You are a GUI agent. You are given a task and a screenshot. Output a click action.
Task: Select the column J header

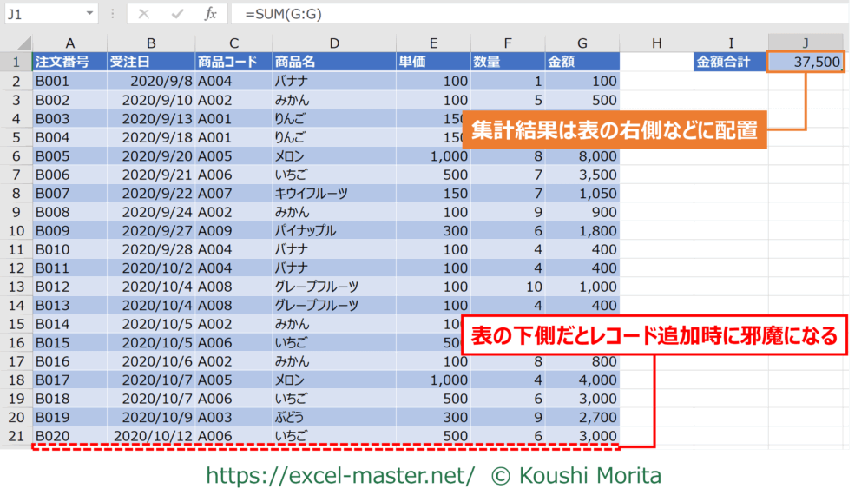point(806,43)
